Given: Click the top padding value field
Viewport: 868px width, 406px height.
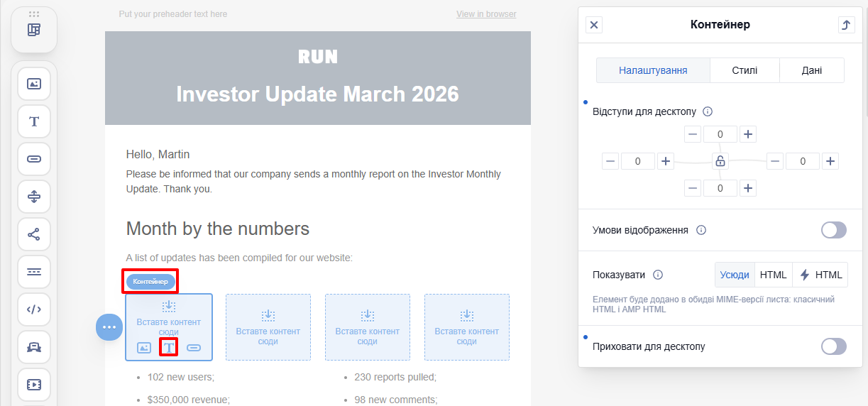Looking at the screenshot, I should pos(720,134).
